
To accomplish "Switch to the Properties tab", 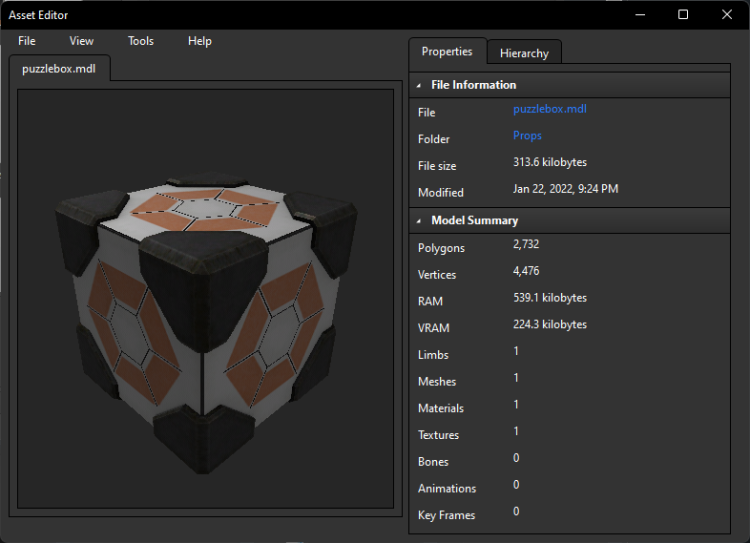I will tap(447, 51).
